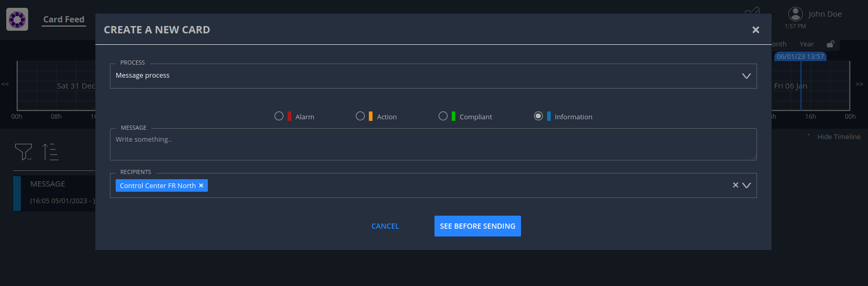Click the application logo icon
Screen dimensions: 868x286
(x=17, y=20)
